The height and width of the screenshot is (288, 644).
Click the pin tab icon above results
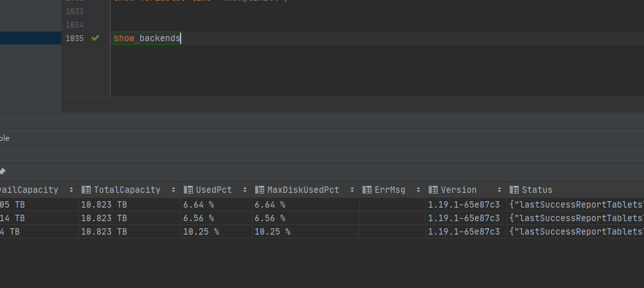[3, 172]
